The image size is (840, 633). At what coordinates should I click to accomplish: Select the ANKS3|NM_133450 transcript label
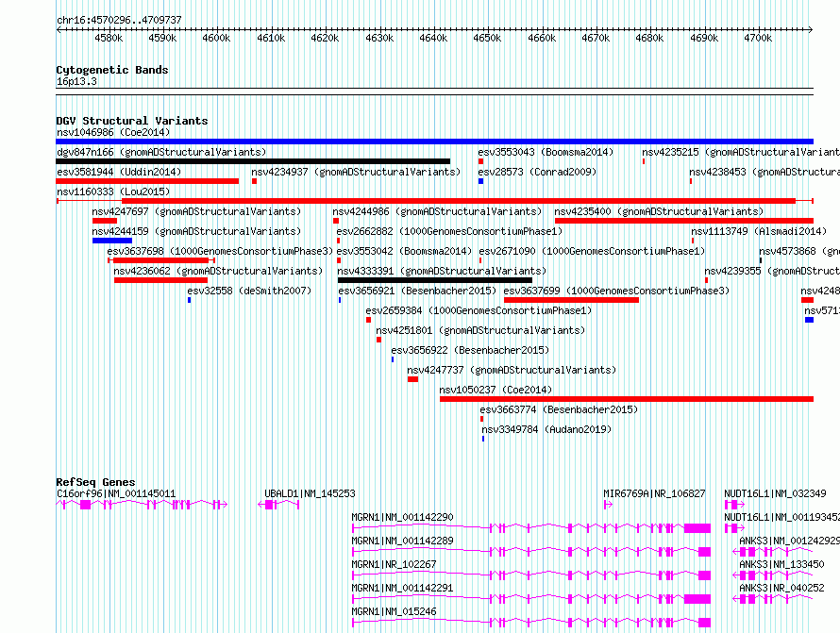coord(781,564)
